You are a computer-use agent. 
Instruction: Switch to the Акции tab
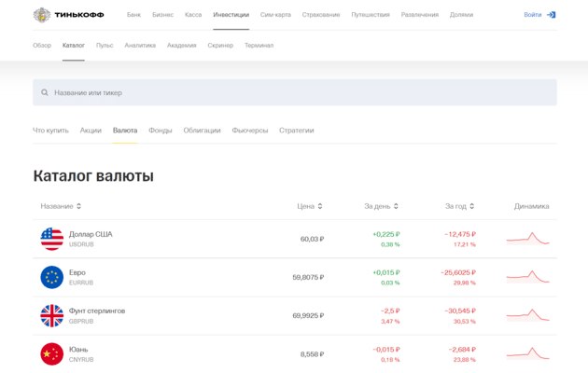pyautogui.click(x=91, y=131)
